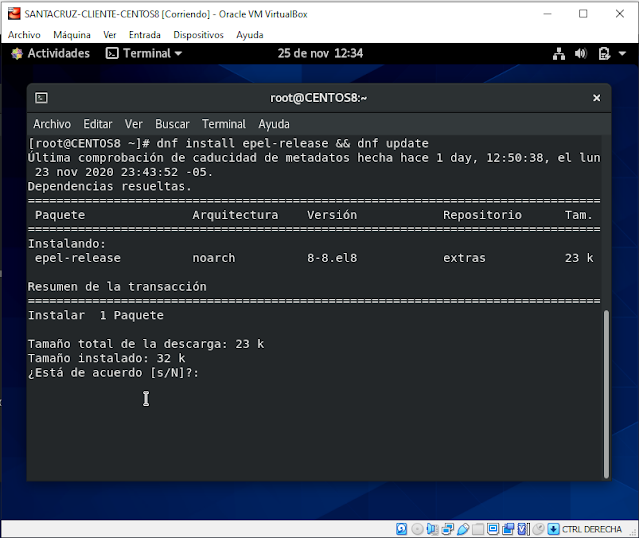The image size is (639, 538).
Task: Click the 'Versión' column header
Action: 332,215
